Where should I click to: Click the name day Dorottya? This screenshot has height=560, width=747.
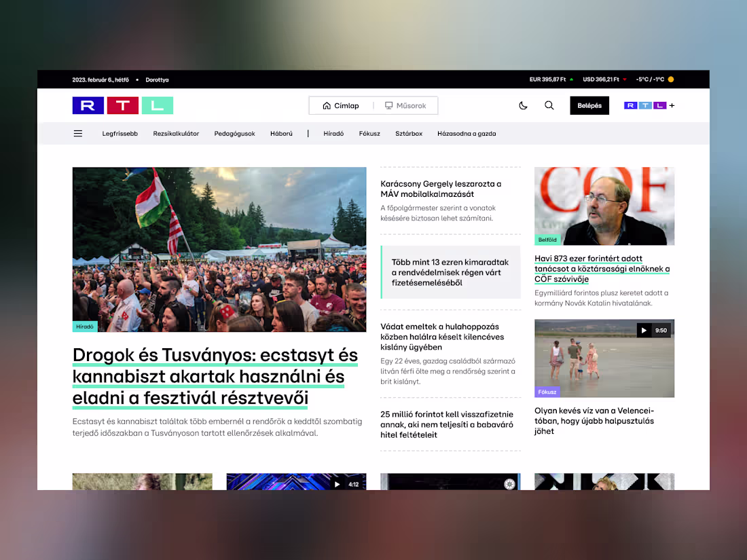point(158,79)
